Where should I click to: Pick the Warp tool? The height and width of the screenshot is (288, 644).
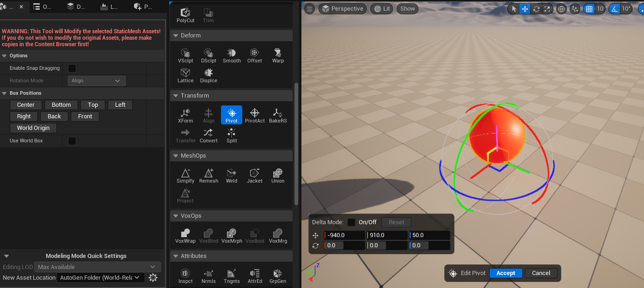click(278, 56)
